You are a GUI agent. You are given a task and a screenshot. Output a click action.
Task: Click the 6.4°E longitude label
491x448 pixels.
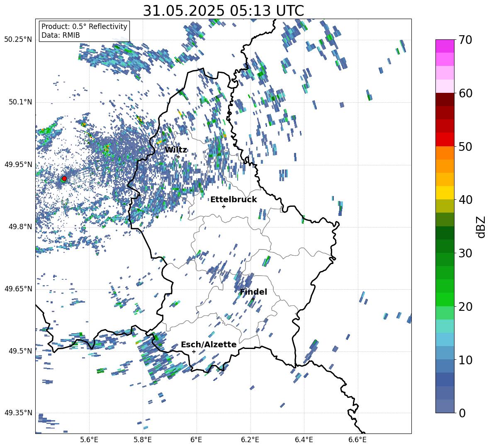pyautogui.click(x=304, y=440)
